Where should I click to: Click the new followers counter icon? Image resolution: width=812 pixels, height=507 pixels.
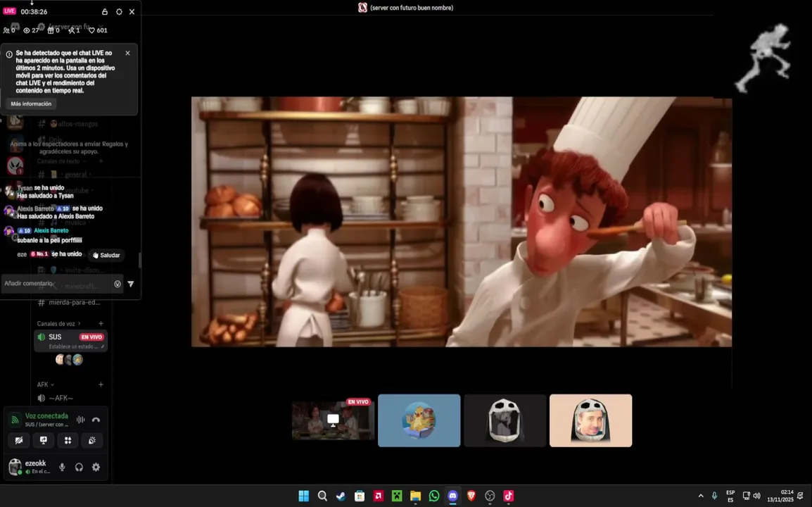point(72,30)
